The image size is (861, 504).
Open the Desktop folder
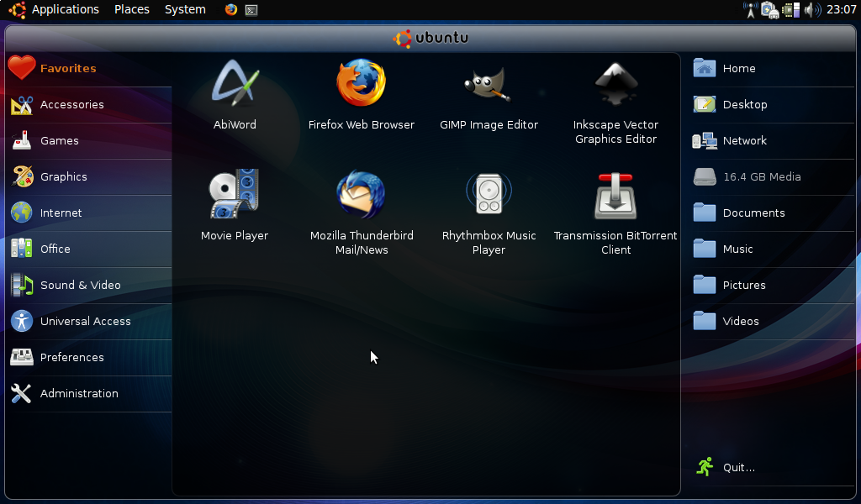point(774,105)
